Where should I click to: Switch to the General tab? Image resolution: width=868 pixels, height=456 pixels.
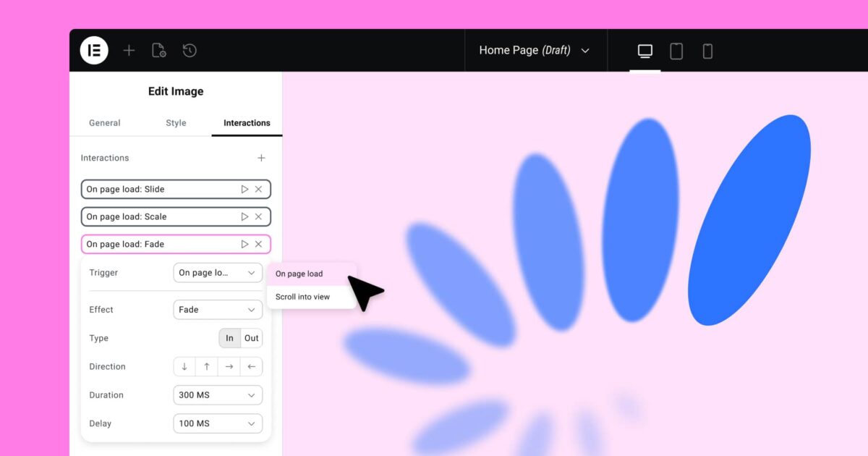click(105, 123)
